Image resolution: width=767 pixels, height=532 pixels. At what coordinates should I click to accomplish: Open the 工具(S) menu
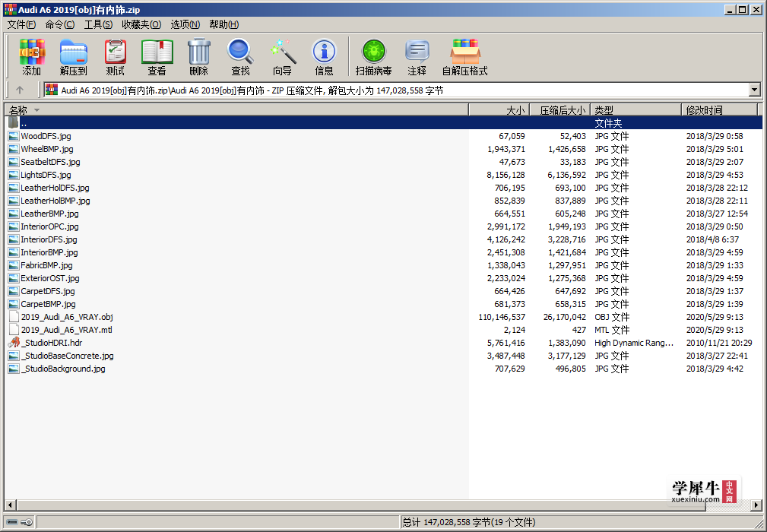coord(98,24)
